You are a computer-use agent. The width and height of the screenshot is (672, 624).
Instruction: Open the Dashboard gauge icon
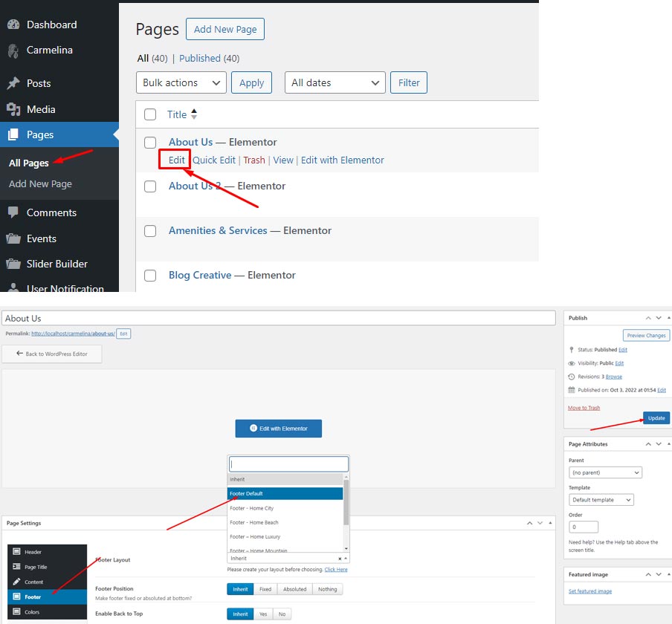tap(13, 25)
